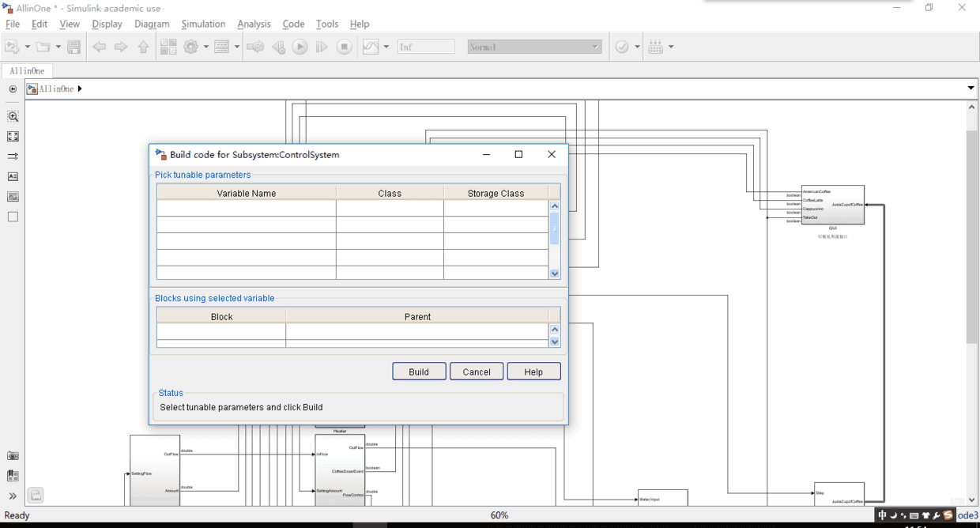Open the Library Browser icon
Image resolution: width=980 pixels, height=528 pixels.
[x=168, y=47]
